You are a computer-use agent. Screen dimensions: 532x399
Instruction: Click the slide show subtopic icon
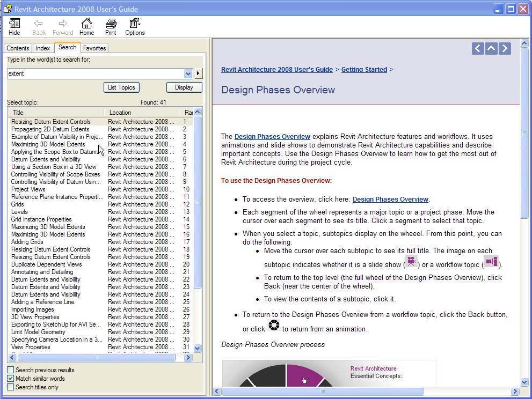click(x=411, y=262)
